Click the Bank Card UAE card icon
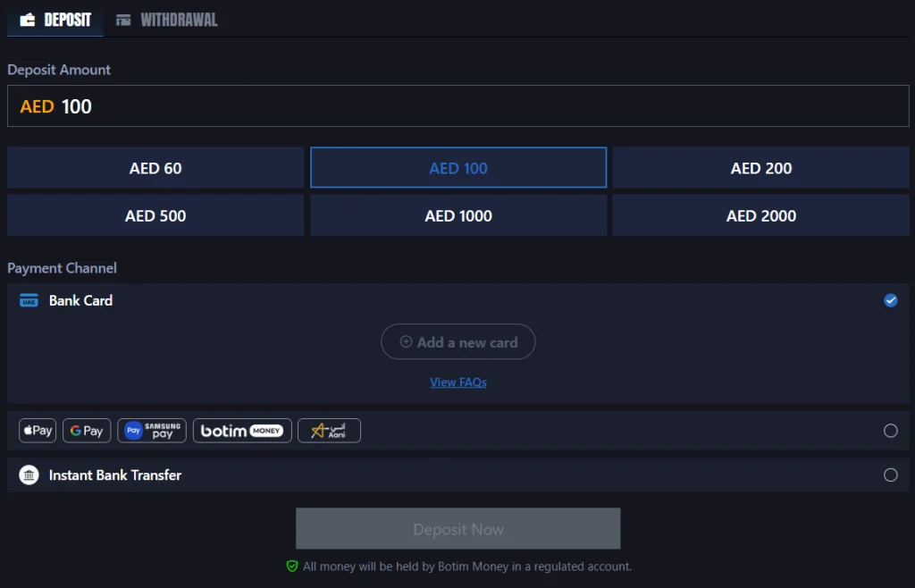Image resolution: width=915 pixels, height=588 pixels. click(x=29, y=300)
